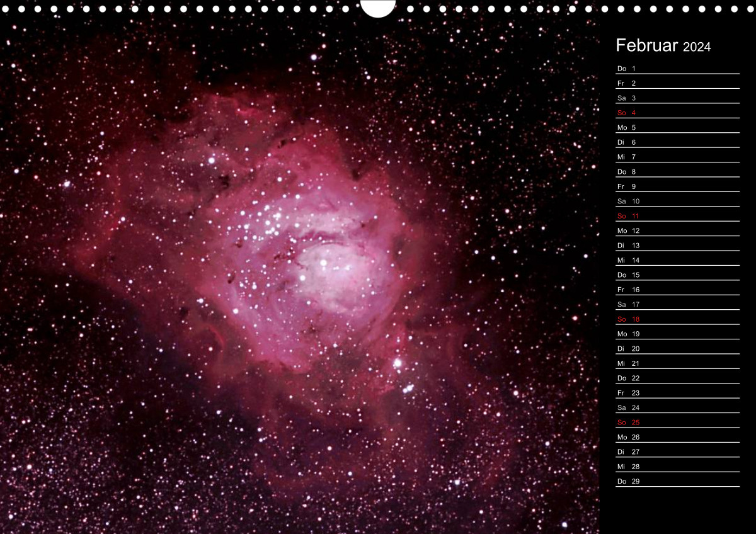Viewport: 756px width, 534px height.
Task: Select the date row 'Mi 28'
Action: click(x=677, y=465)
